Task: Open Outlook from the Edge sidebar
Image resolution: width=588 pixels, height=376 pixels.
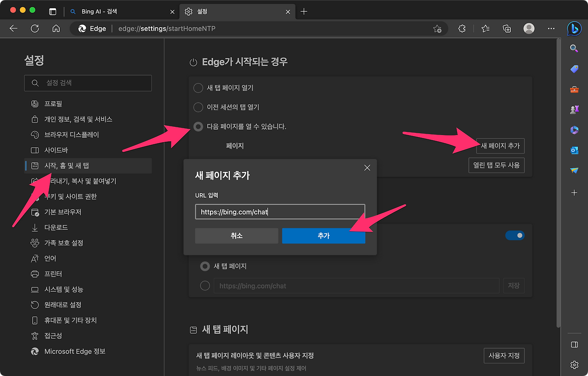Action: (574, 150)
